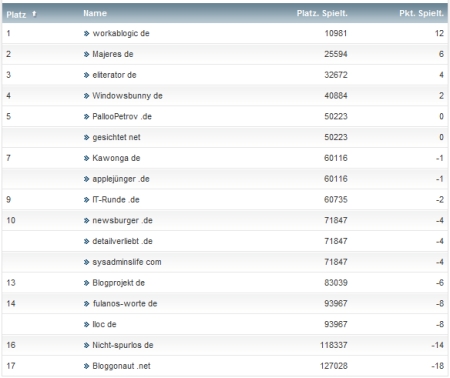Sort by the Name column header

(x=95, y=13)
